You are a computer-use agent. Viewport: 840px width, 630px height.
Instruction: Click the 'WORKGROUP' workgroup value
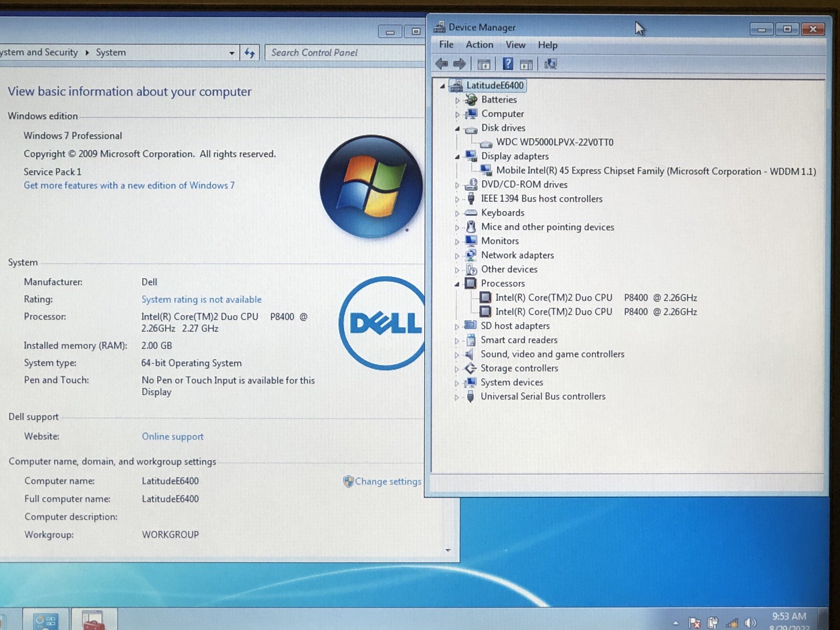coord(170,534)
